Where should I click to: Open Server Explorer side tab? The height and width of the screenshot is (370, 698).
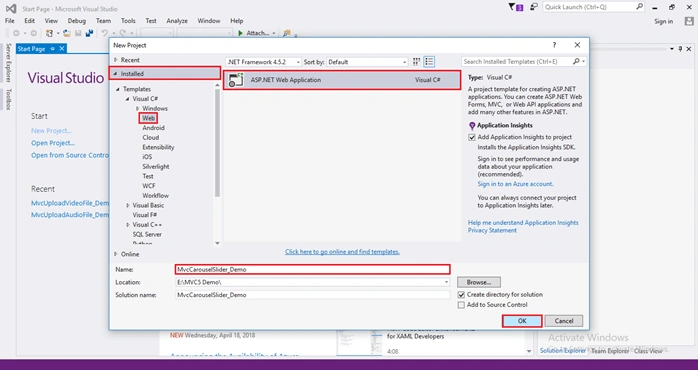tap(8, 63)
